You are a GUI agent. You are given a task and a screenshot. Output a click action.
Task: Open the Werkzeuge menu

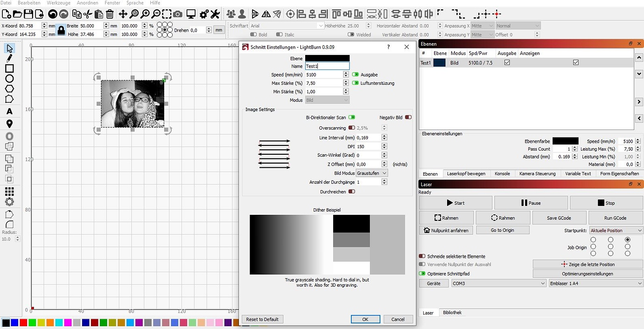(58, 3)
